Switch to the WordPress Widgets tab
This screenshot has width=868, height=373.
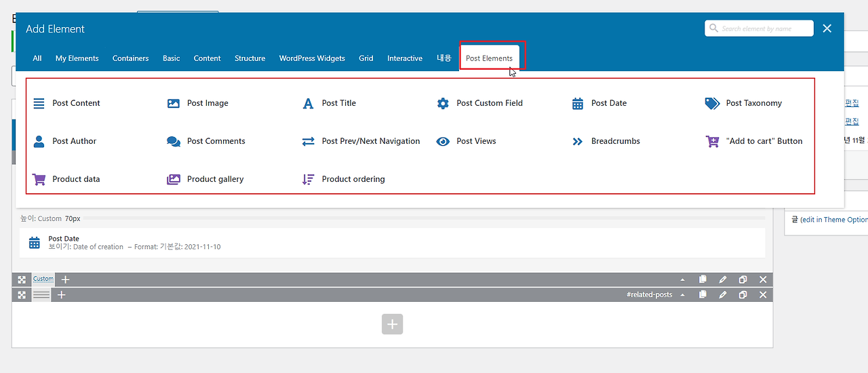[312, 58]
